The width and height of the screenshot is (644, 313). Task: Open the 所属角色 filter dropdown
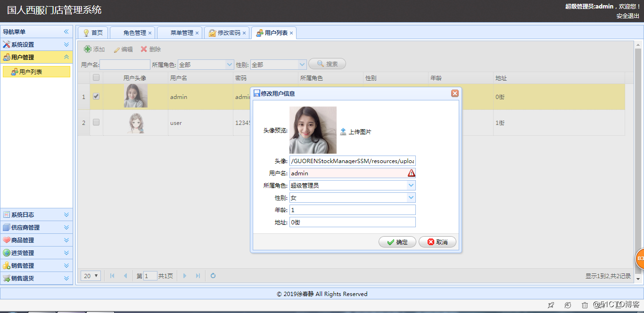click(x=230, y=65)
